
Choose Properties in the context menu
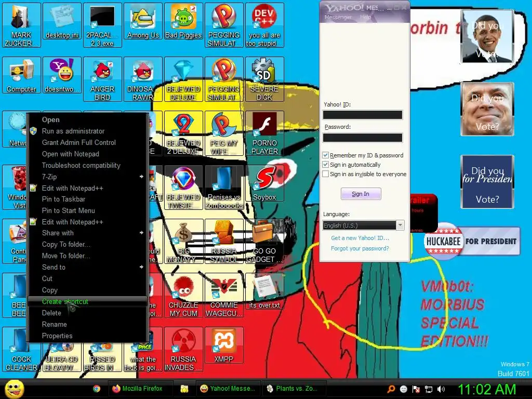coord(87,336)
